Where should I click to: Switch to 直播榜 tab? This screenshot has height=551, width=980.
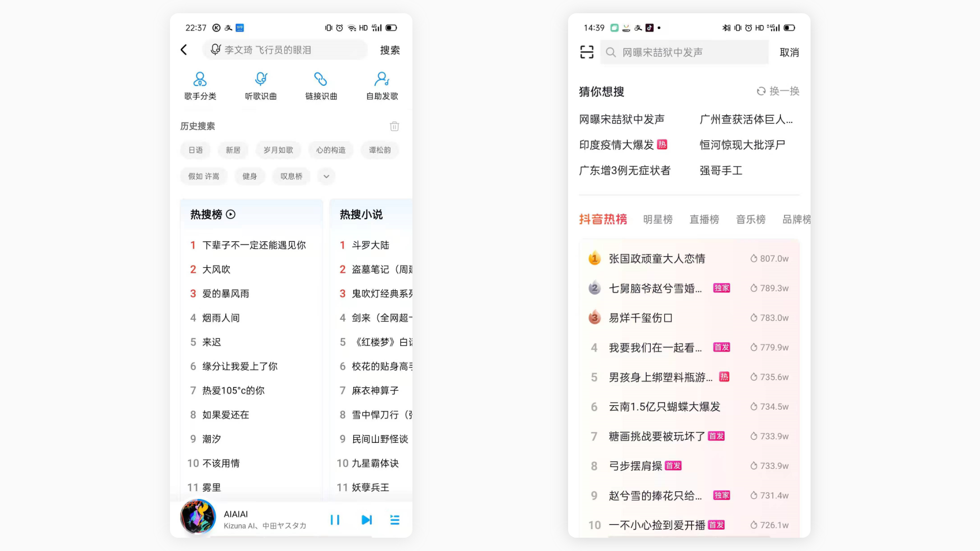click(x=704, y=219)
